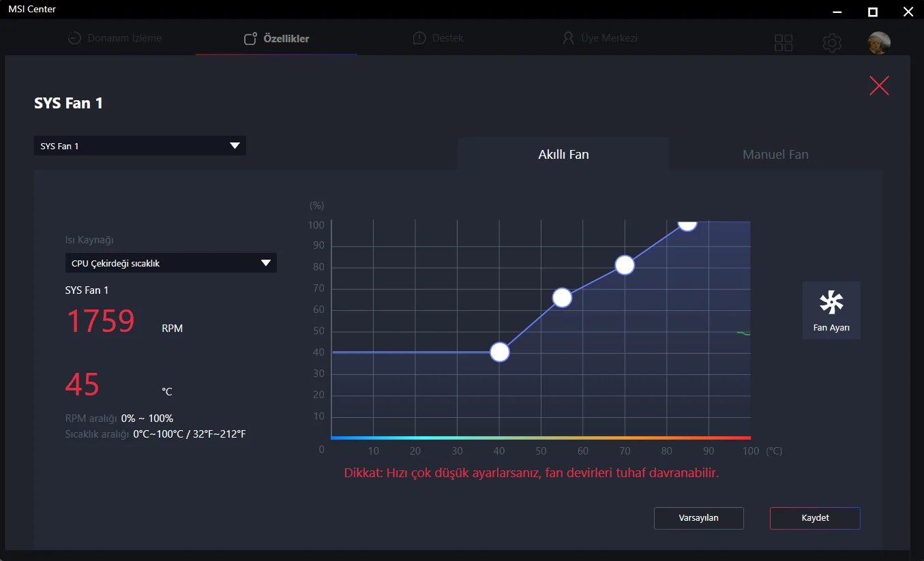Select the fan curve point at 55°C
The height and width of the screenshot is (561, 924).
coord(562,298)
